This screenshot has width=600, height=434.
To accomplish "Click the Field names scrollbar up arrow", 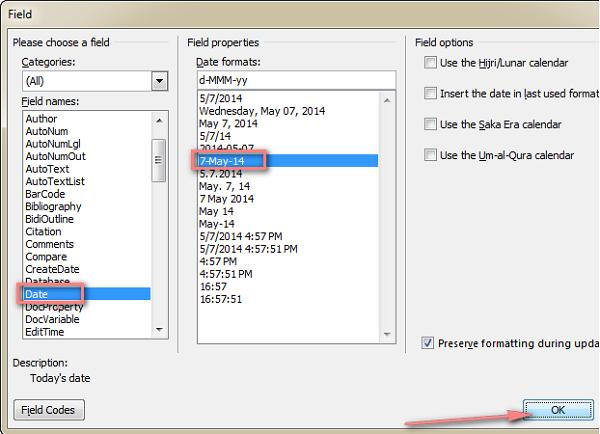I will 159,121.
